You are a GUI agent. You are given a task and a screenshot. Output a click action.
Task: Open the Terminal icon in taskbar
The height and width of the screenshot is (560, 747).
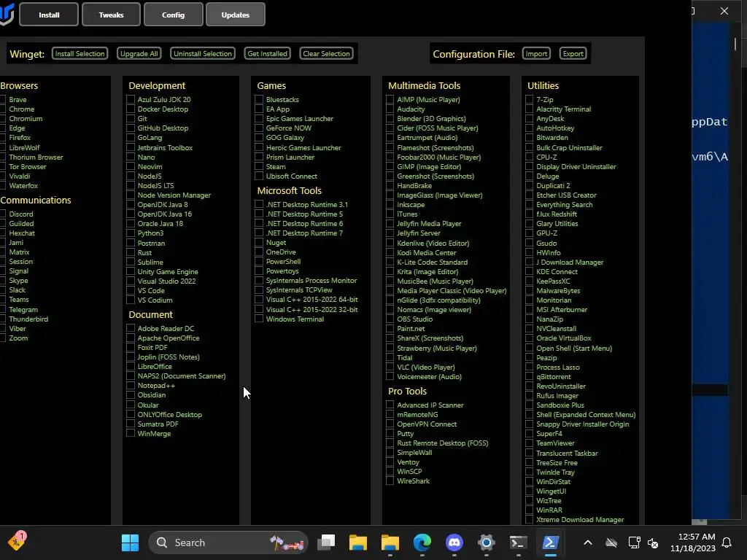[x=519, y=542]
